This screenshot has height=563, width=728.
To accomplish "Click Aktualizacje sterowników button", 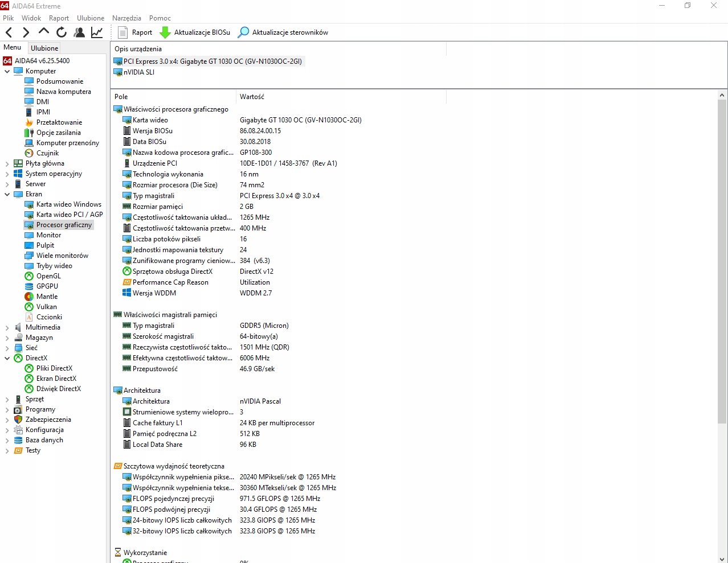I will [x=283, y=32].
